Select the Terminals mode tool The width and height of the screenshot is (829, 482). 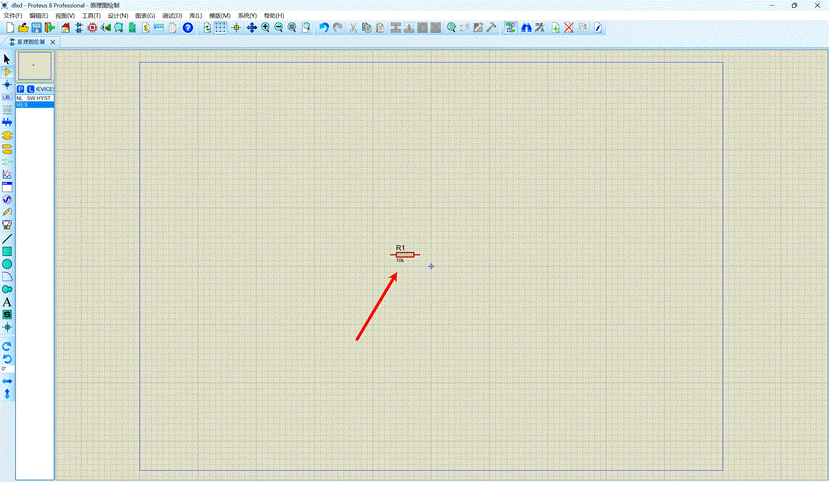(7, 149)
